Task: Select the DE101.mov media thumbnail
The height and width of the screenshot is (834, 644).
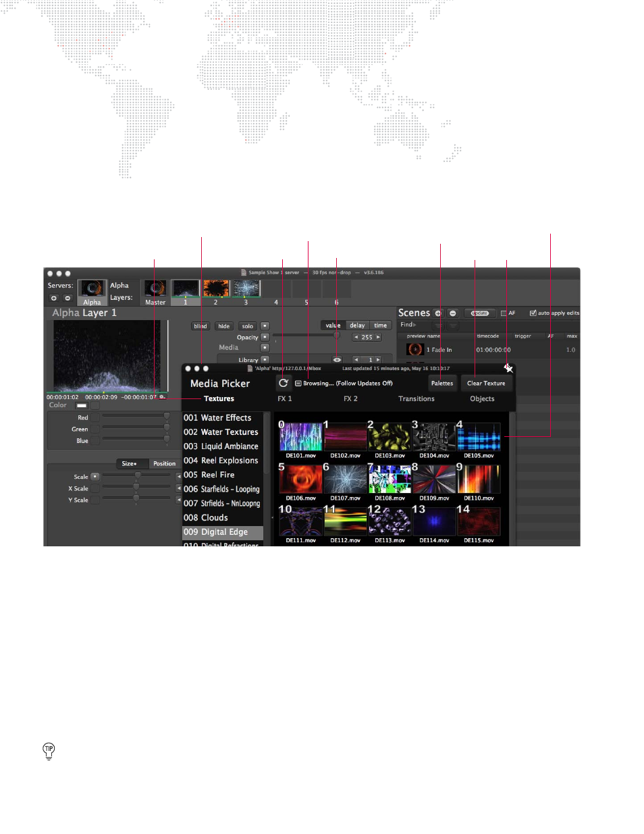Action: [300, 438]
